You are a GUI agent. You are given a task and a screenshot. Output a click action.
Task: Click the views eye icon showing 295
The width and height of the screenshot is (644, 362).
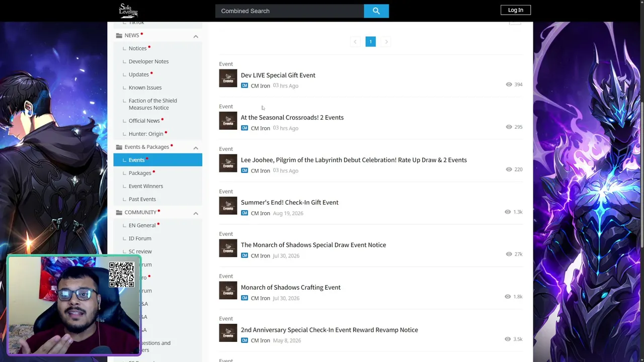pyautogui.click(x=509, y=127)
